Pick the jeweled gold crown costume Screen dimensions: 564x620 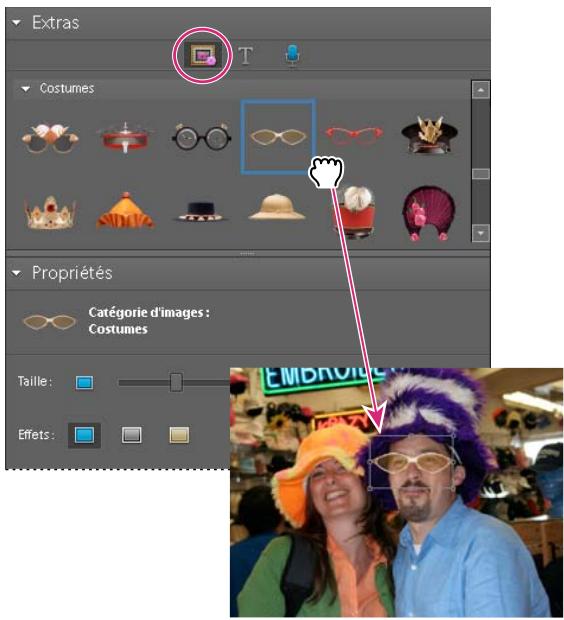(50, 213)
